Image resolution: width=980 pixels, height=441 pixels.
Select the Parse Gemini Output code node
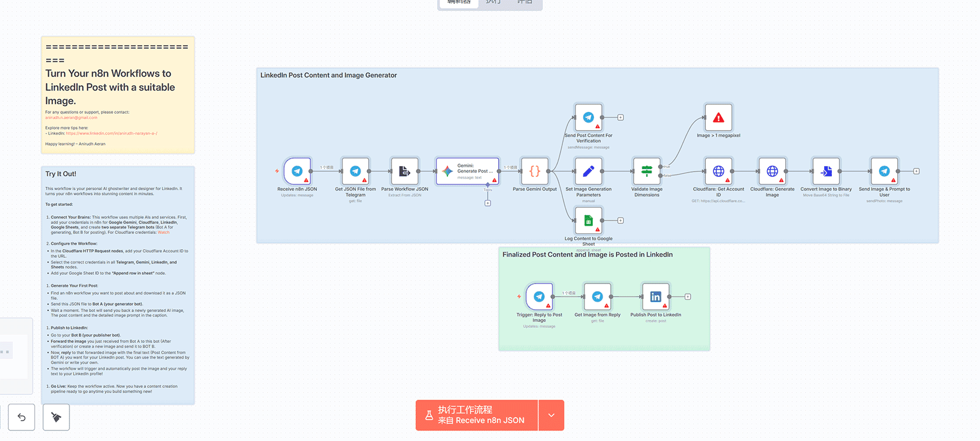[x=534, y=171]
